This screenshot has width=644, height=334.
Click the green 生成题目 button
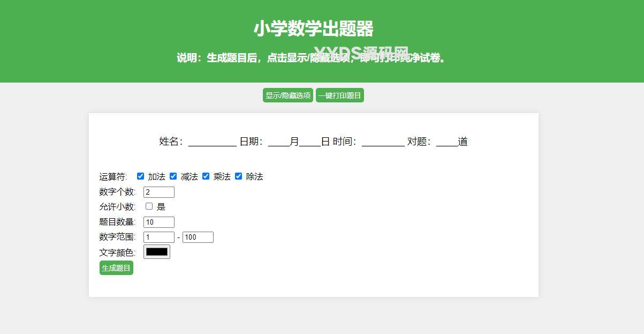pos(116,268)
